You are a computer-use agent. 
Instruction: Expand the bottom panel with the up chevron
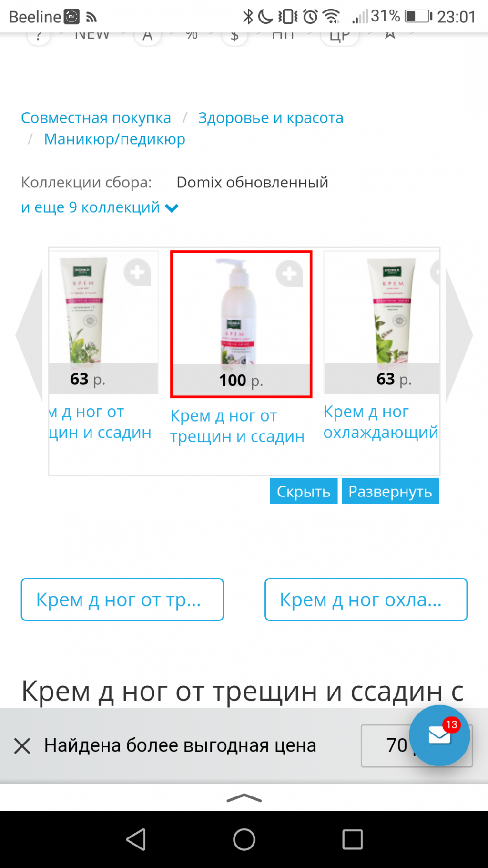tap(244, 798)
